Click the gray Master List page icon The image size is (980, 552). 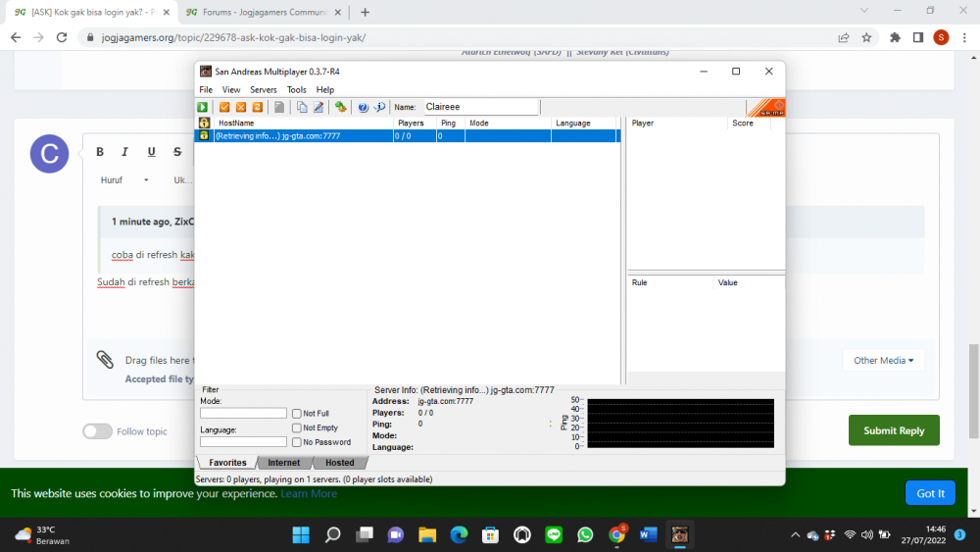[279, 108]
